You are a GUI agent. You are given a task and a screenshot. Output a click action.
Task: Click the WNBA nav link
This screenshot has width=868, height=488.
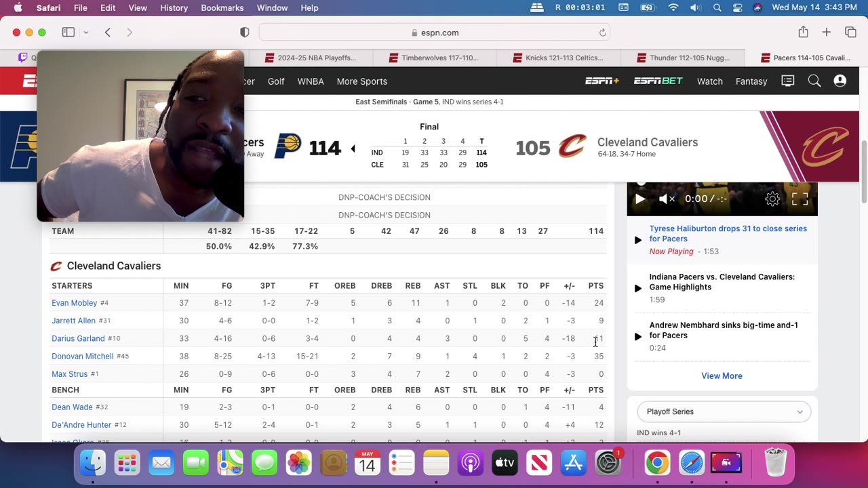(x=311, y=81)
